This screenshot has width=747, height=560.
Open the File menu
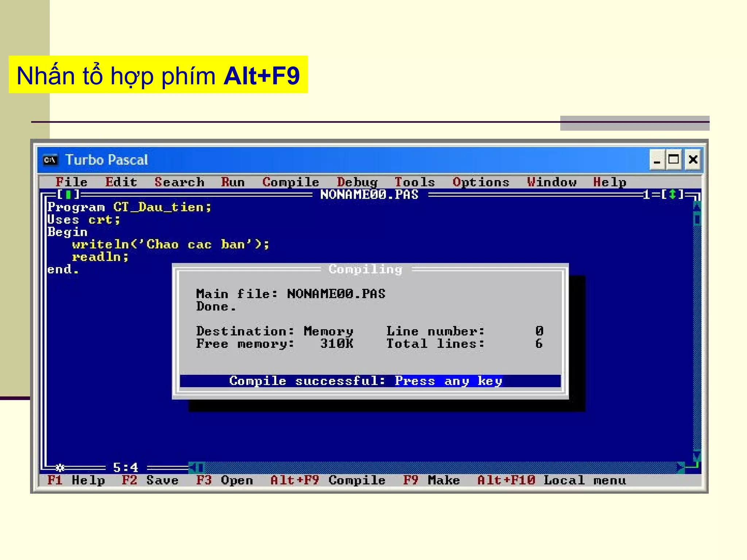71,182
